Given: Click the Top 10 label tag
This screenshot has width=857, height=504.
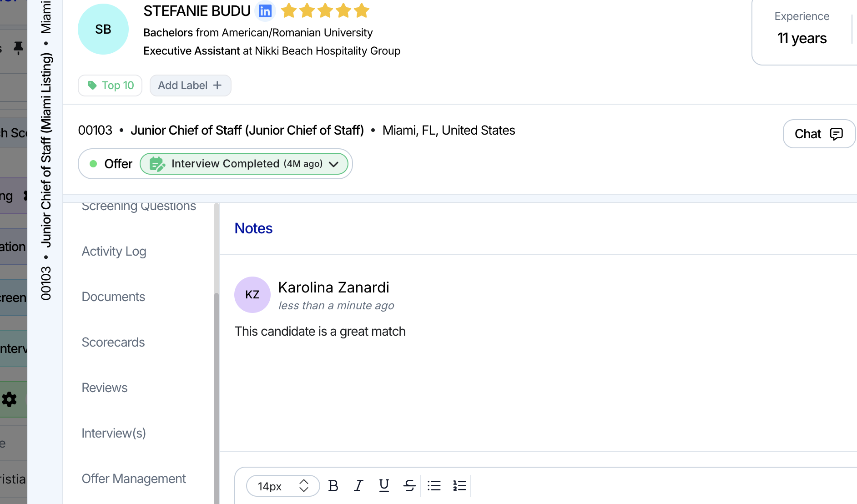Looking at the screenshot, I should click(x=110, y=86).
